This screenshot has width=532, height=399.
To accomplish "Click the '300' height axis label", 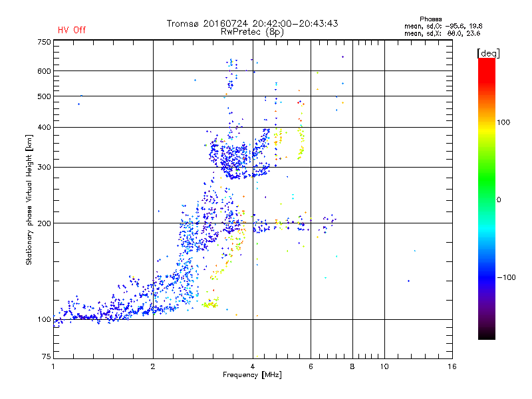I will point(44,168).
